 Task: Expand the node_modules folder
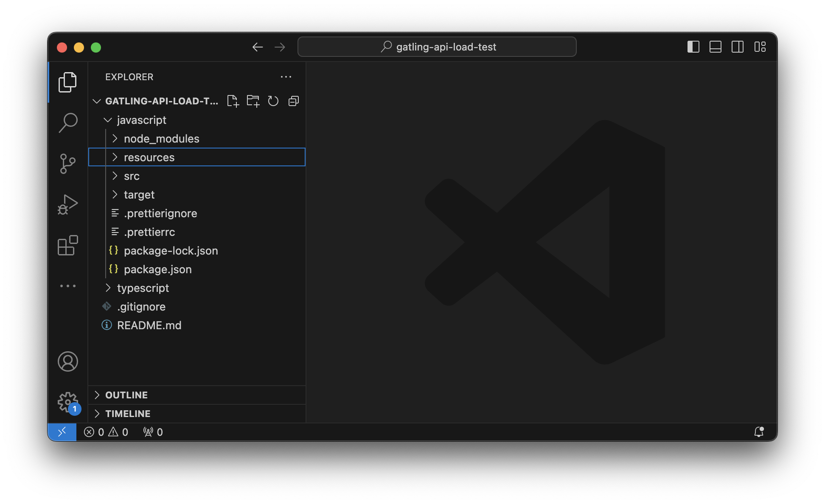(197, 139)
